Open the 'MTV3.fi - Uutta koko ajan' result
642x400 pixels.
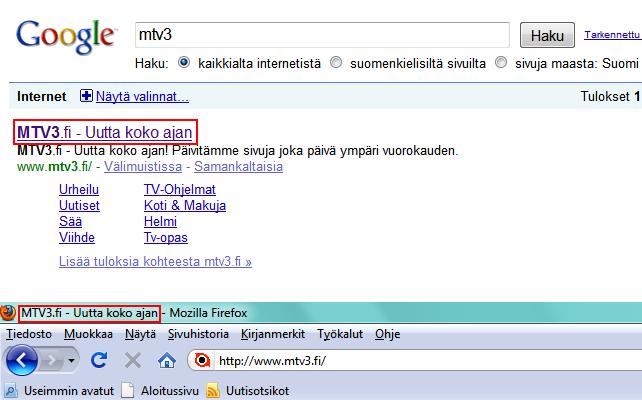pos(105,133)
